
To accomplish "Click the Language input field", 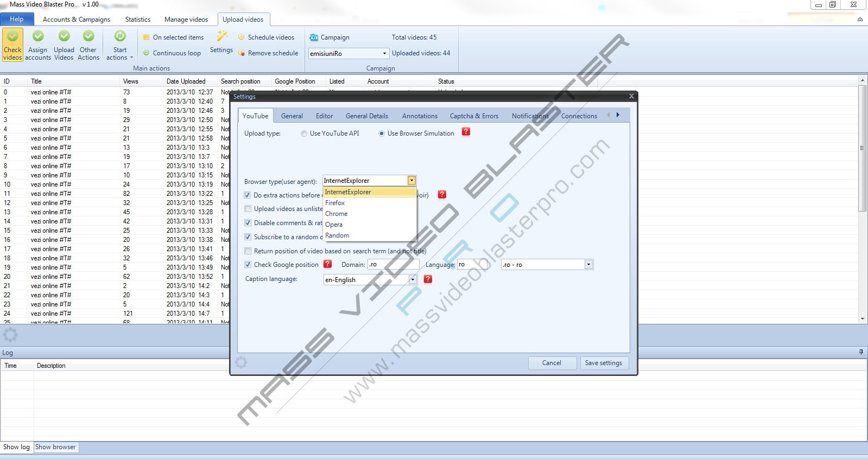I will (x=471, y=265).
